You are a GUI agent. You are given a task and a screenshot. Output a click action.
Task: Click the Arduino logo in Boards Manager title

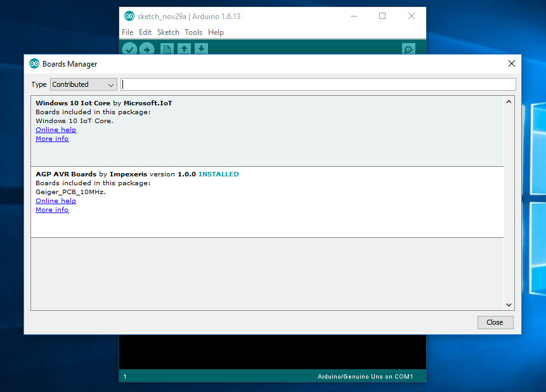point(34,64)
